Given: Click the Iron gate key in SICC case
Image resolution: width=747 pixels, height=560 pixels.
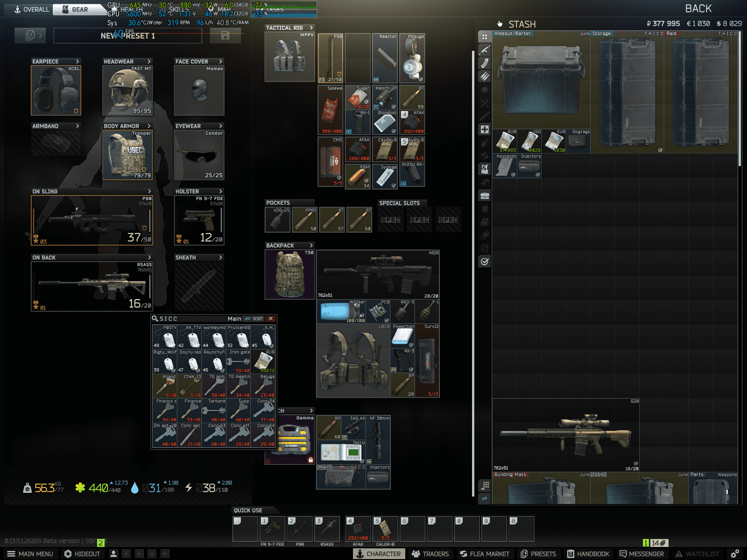Looking at the screenshot, I should (239, 362).
